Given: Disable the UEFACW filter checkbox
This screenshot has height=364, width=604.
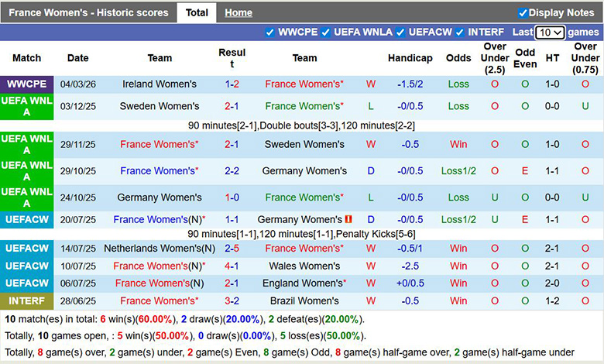Looking at the screenshot, I should click(x=400, y=33).
